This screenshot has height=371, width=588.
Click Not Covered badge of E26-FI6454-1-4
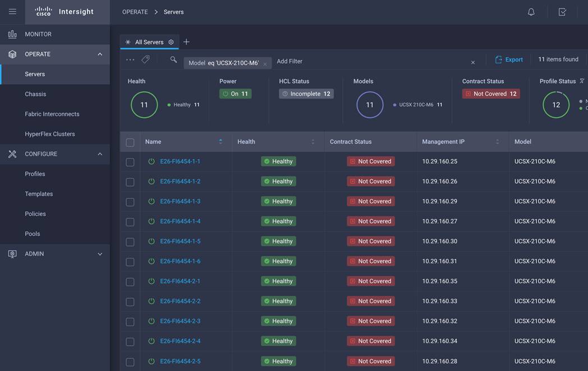370,221
